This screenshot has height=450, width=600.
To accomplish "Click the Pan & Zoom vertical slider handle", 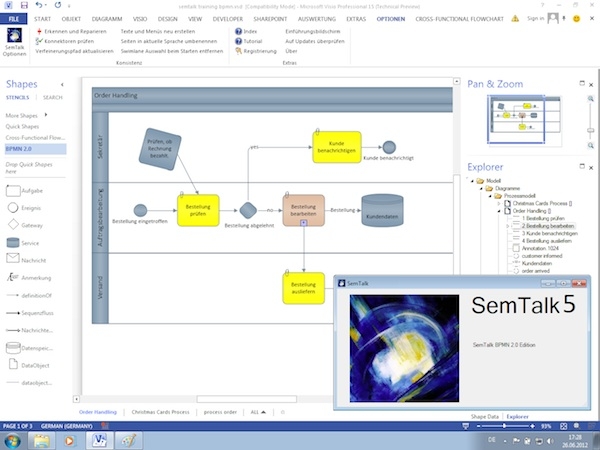I will coord(591,130).
